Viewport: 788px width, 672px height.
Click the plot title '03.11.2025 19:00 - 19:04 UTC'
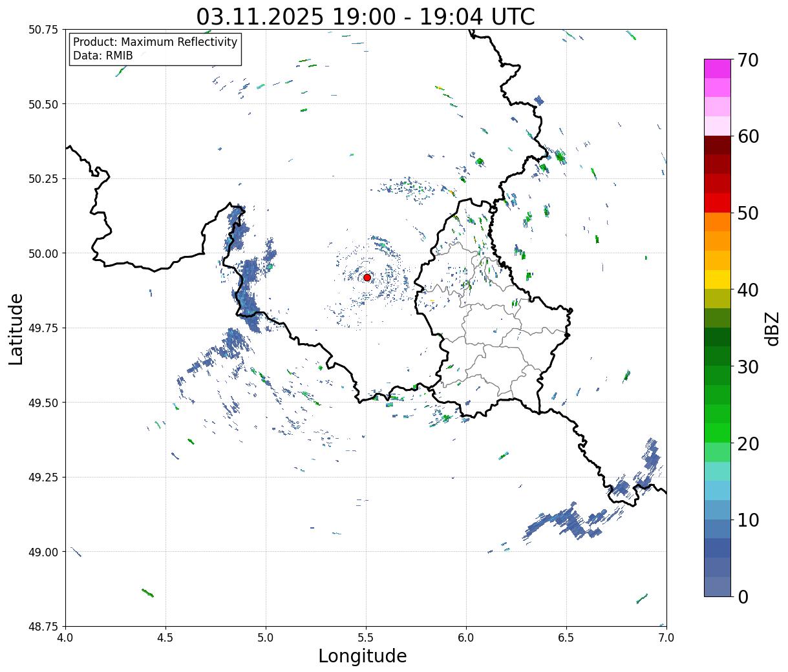click(365, 16)
